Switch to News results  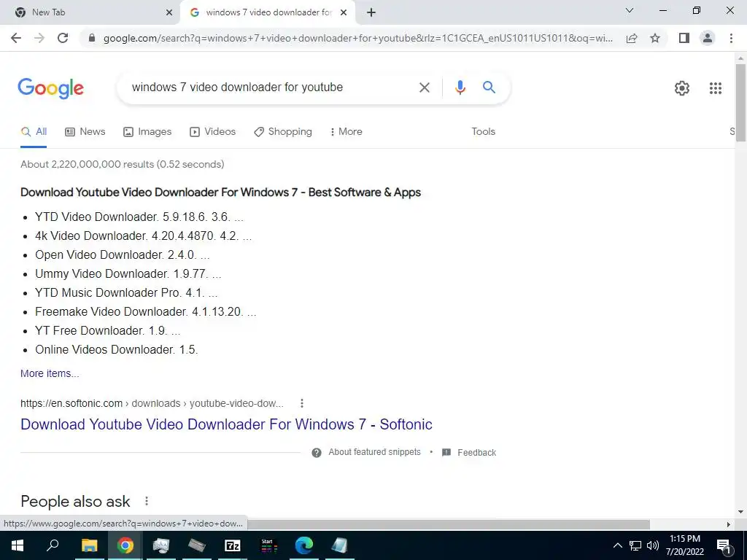pyautogui.click(x=85, y=132)
